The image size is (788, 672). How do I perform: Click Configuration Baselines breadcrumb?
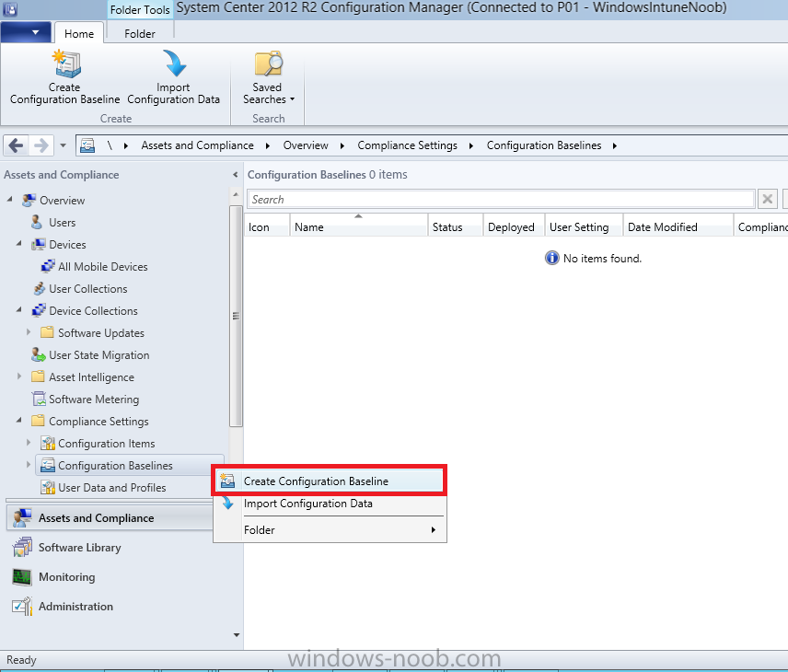544,145
